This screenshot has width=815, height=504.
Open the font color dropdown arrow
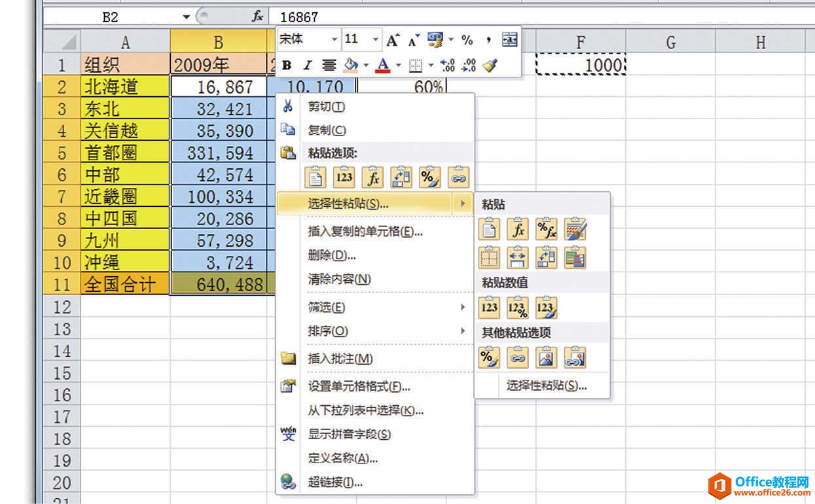click(399, 65)
